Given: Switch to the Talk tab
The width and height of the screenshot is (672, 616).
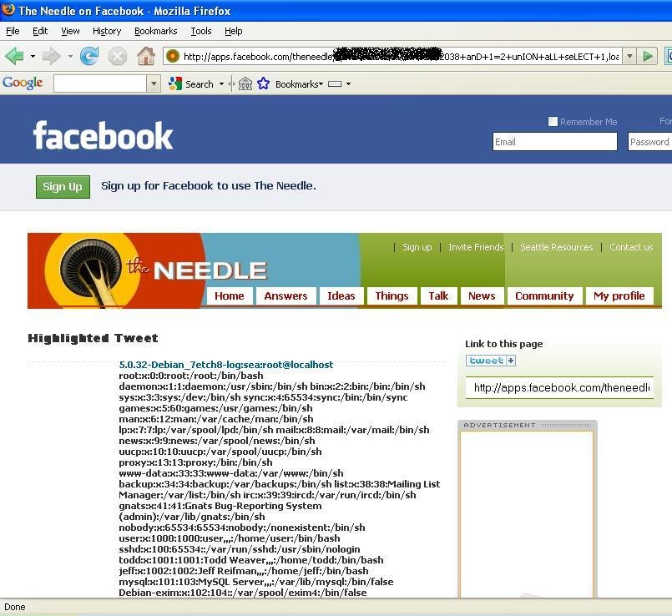Looking at the screenshot, I should click(x=438, y=295).
